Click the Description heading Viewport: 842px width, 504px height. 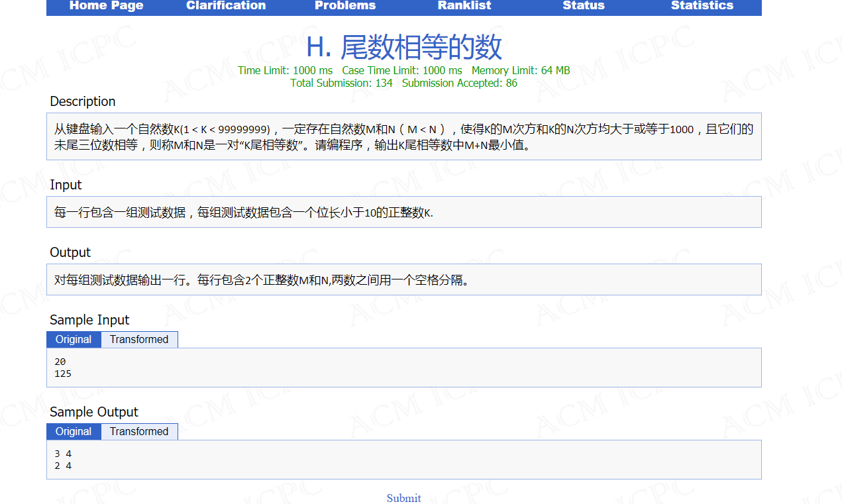(83, 101)
